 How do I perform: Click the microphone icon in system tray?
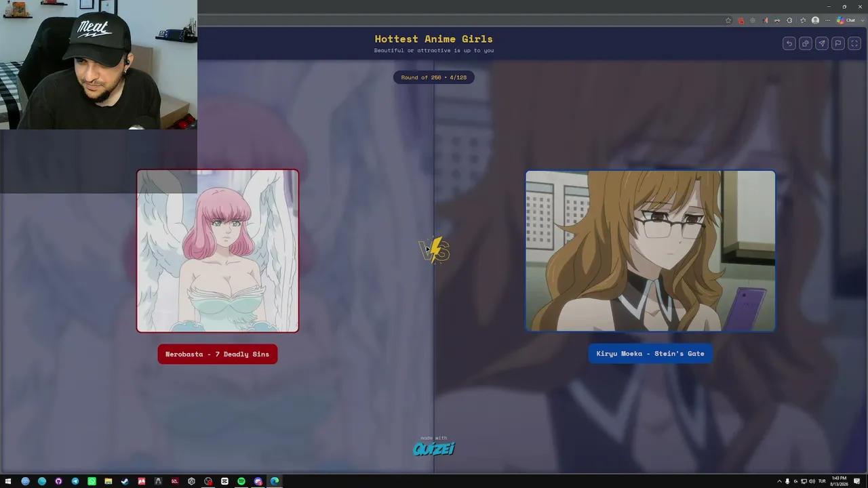tap(787, 481)
